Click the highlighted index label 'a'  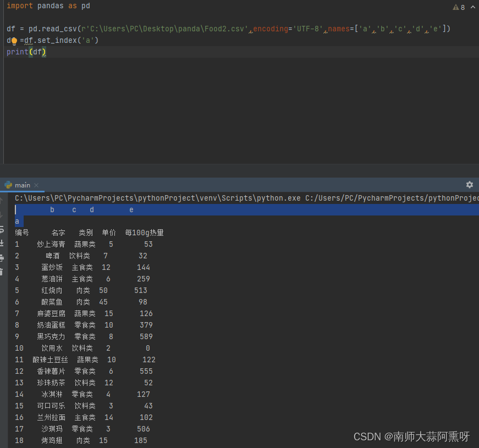(17, 222)
